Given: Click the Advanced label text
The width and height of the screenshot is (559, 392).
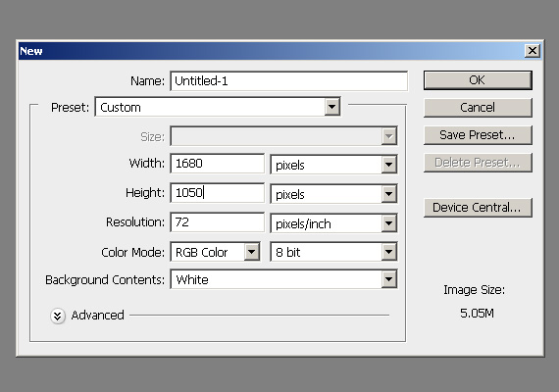Looking at the screenshot, I should coord(98,315).
